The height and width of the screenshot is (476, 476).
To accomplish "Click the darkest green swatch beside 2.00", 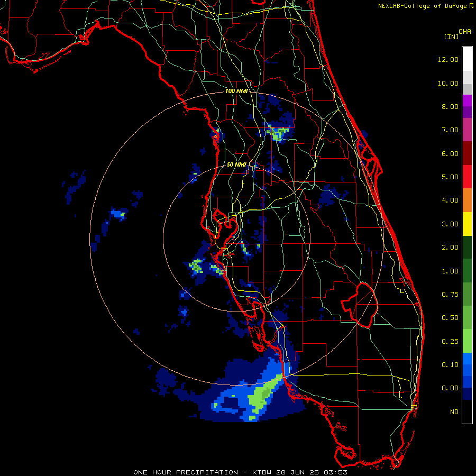I will pos(467,247).
